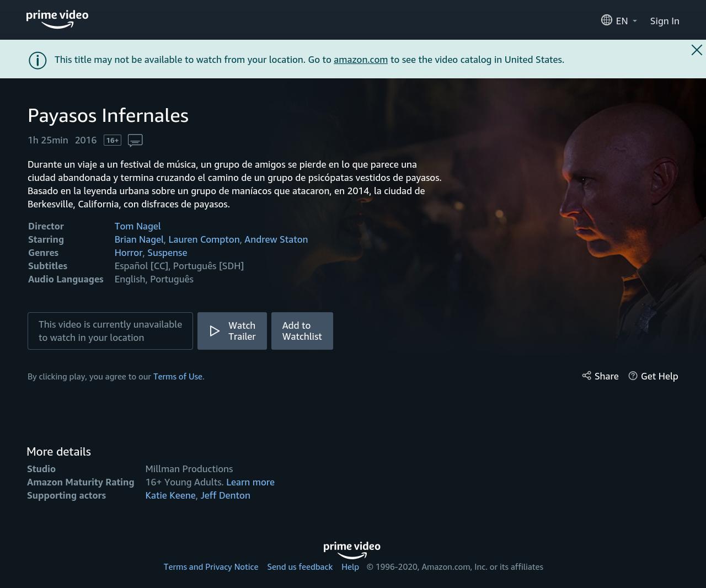Click the Prime Video logo in header
Image resolution: width=706 pixels, height=588 pixels.
tap(57, 19)
